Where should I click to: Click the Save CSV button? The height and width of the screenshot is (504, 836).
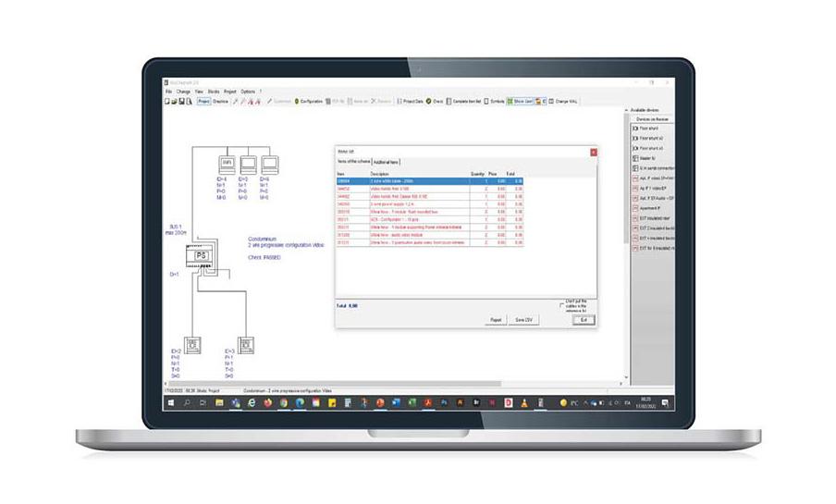click(x=524, y=320)
